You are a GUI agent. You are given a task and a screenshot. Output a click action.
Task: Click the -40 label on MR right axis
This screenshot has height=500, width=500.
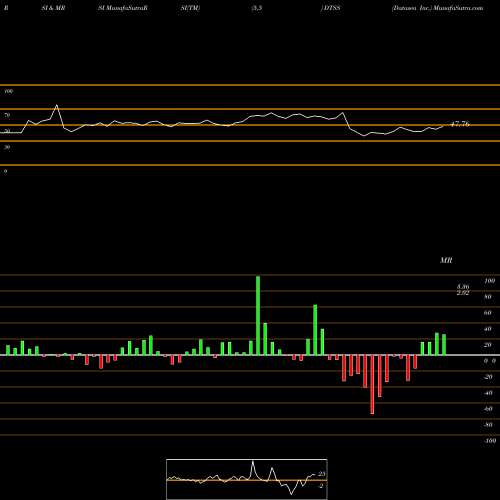pos(488,393)
